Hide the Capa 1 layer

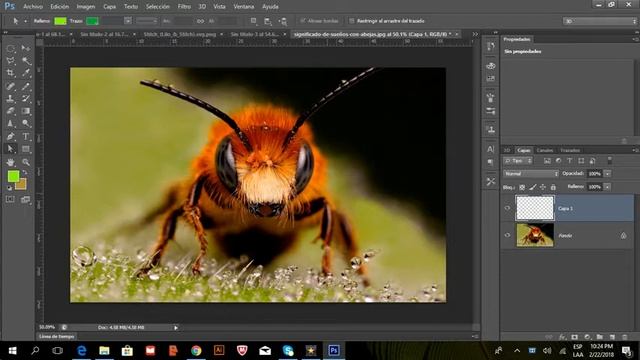tap(507, 208)
